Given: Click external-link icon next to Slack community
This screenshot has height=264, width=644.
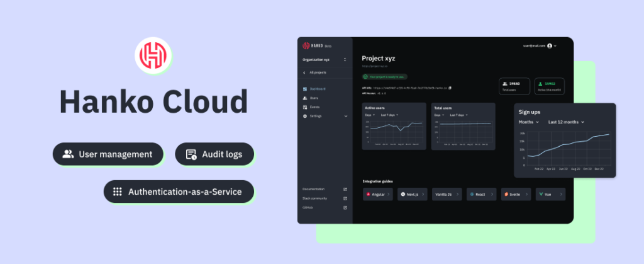Looking at the screenshot, I should pyautogui.click(x=345, y=198).
